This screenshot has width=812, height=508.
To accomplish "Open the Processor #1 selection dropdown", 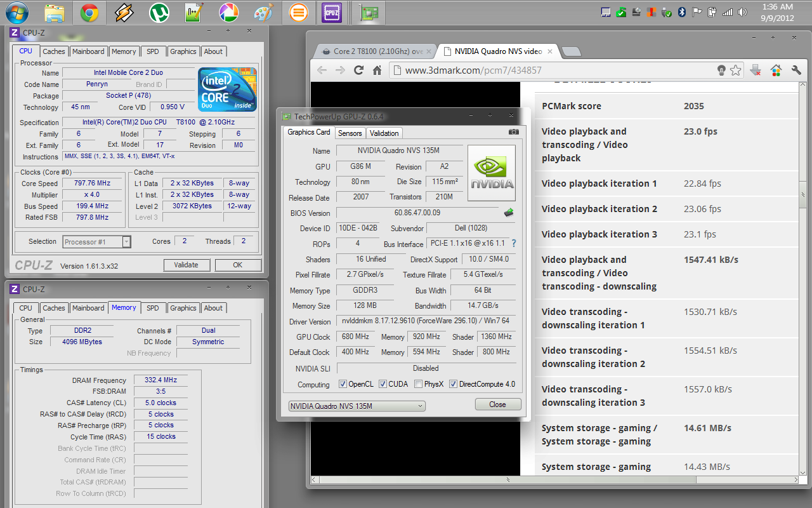I will (x=97, y=241).
